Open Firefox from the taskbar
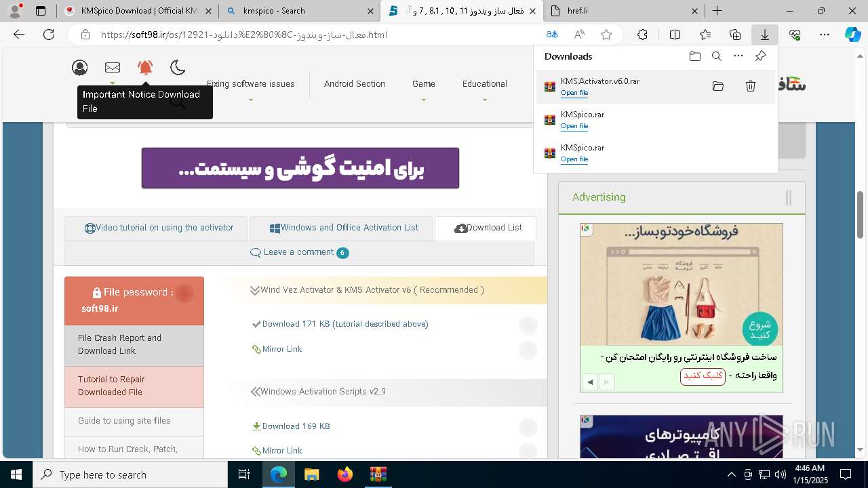The width and height of the screenshot is (868, 488). tap(344, 474)
